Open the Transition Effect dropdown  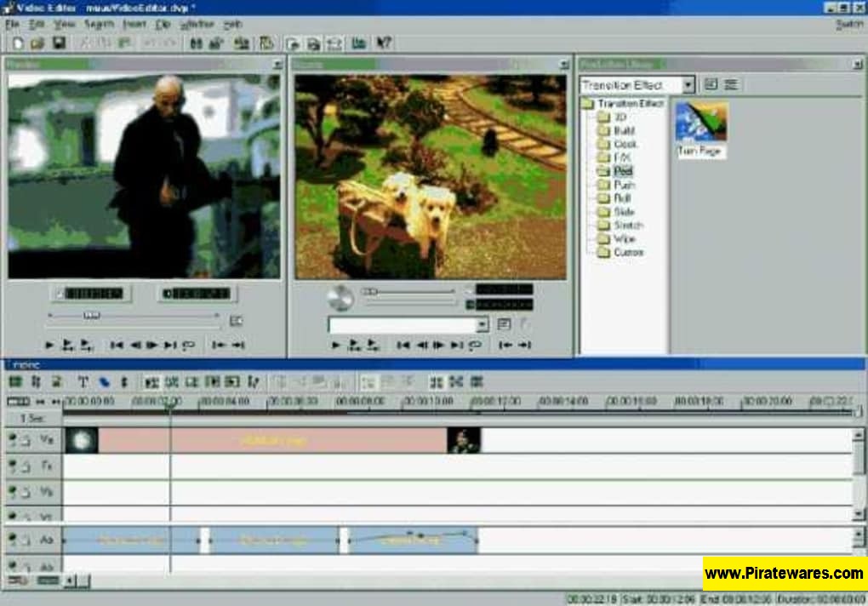click(688, 85)
